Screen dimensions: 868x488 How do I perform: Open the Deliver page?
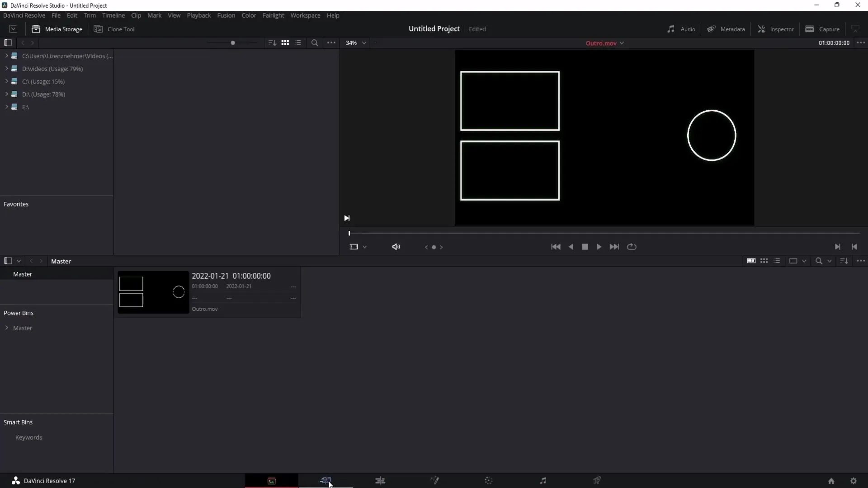click(597, 481)
